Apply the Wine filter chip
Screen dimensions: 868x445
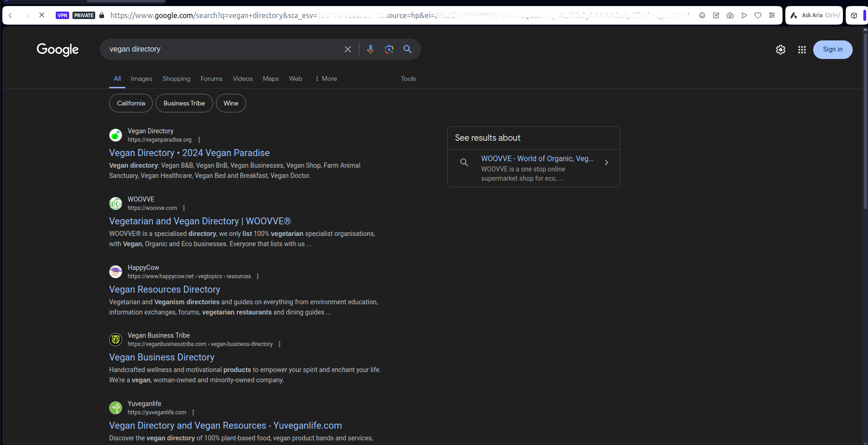tap(231, 103)
